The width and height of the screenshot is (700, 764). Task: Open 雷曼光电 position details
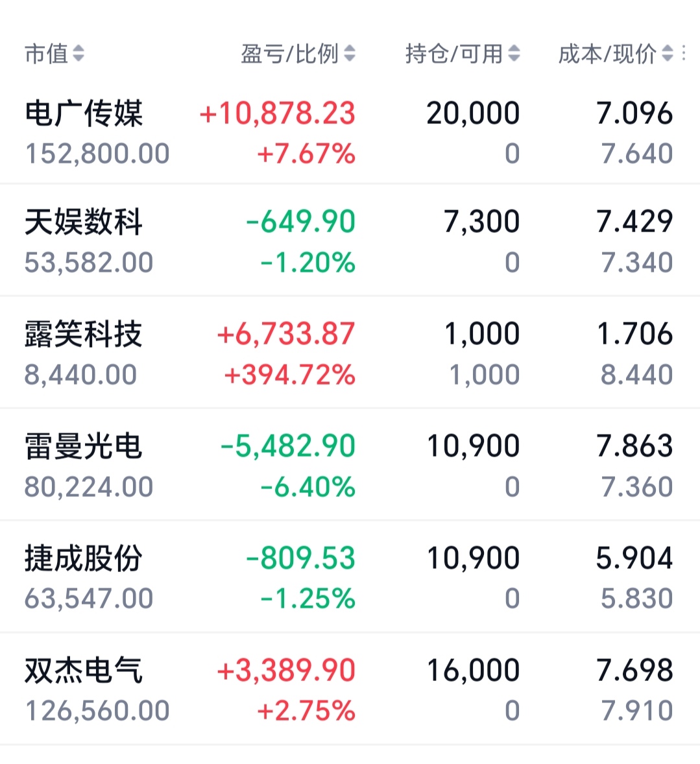pyautogui.click(x=350, y=465)
